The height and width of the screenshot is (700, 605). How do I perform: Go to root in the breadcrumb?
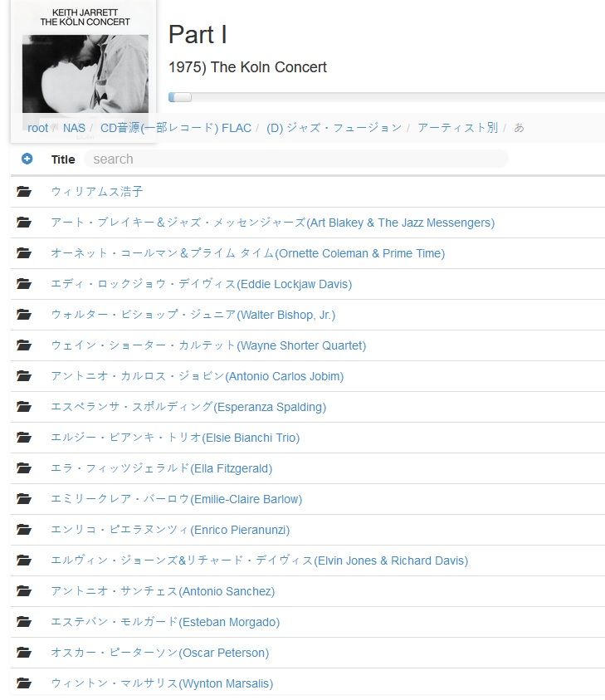pos(37,128)
